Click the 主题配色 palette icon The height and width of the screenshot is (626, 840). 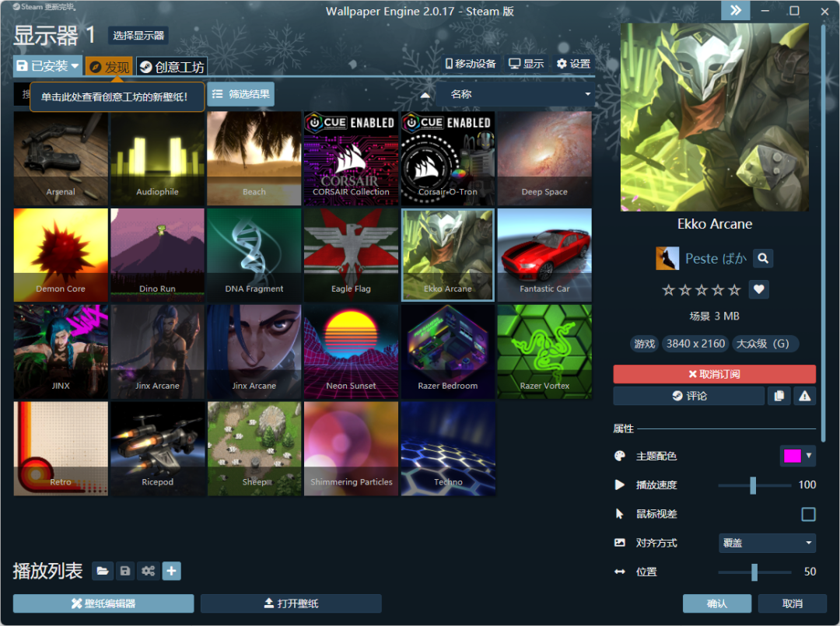click(x=620, y=456)
